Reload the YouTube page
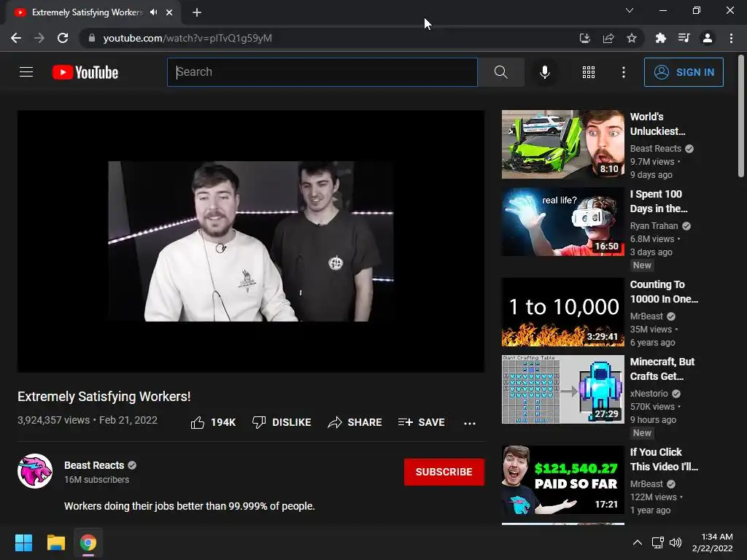747x560 pixels. (x=63, y=38)
